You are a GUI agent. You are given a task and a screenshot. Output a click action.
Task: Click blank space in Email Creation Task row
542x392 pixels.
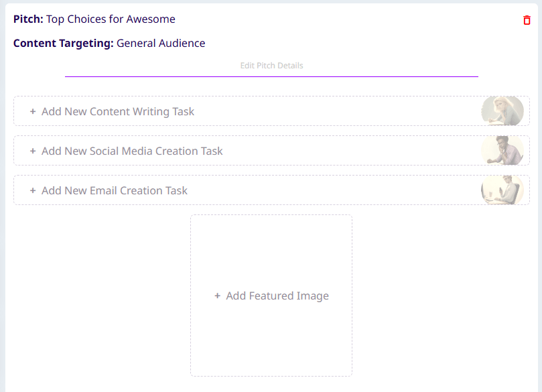click(335, 190)
